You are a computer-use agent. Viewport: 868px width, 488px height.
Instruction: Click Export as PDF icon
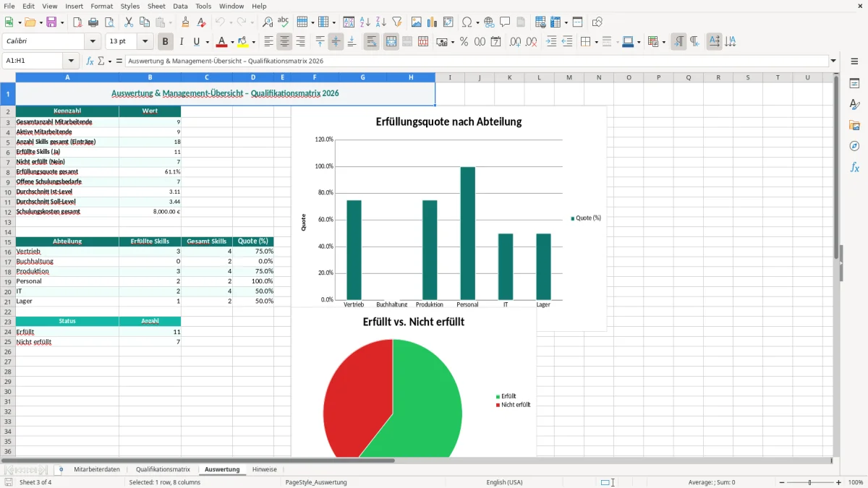77,22
